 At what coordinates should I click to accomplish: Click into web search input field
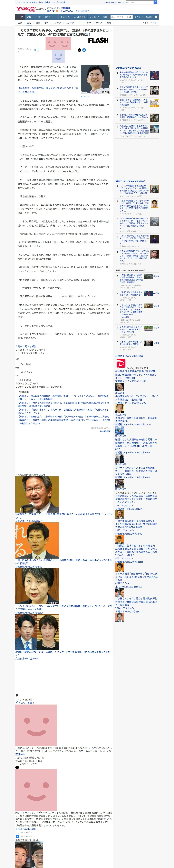point(139,2)
